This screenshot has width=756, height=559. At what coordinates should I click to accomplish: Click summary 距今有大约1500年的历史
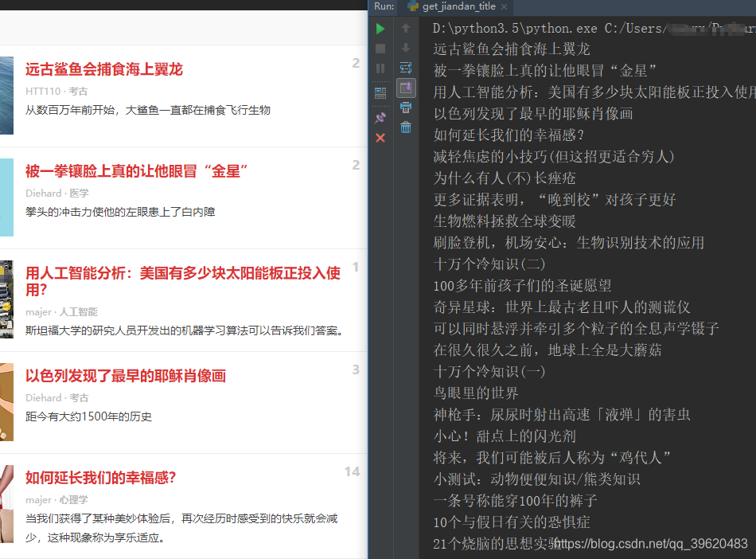point(88,416)
